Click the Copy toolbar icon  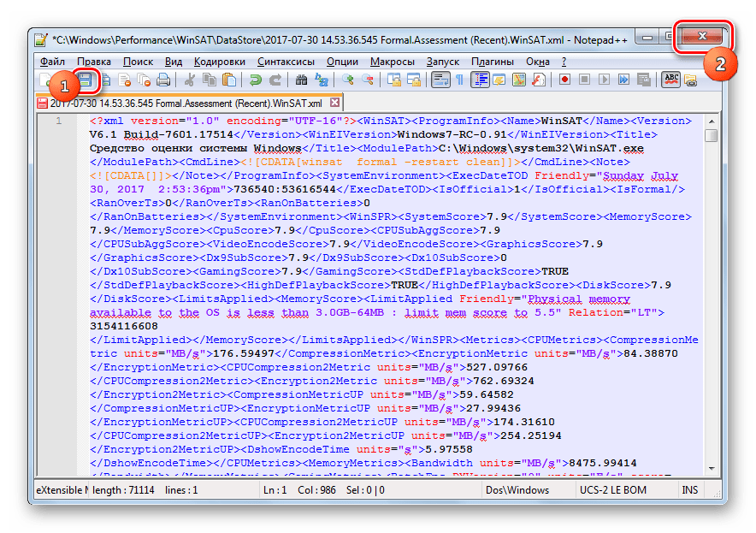pyautogui.click(x=210, y=80)
